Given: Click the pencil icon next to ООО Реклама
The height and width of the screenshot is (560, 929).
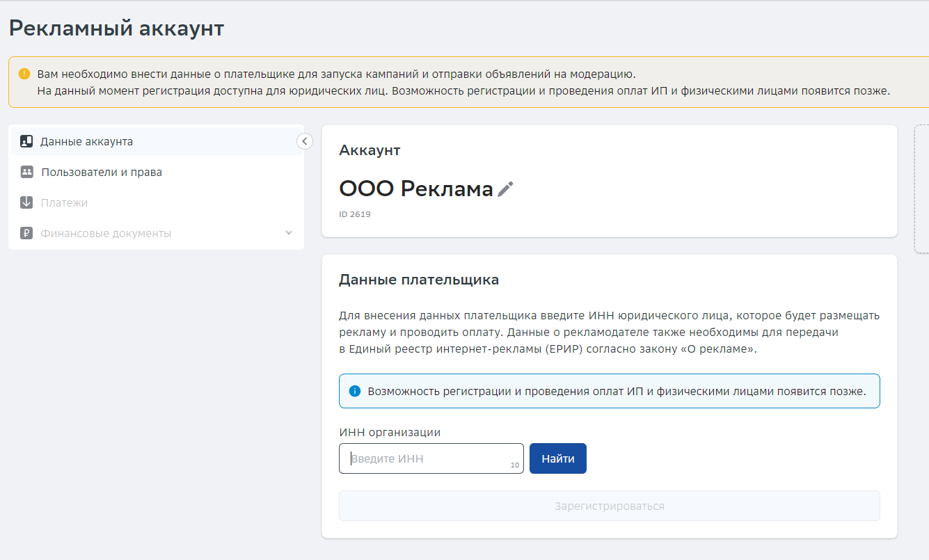Looking at the screenshot, I should pyautogui.click(x=506, y=189).
